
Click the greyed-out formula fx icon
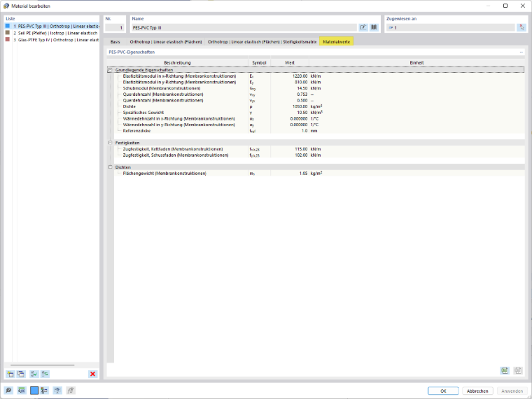click(x=70, y=391)
